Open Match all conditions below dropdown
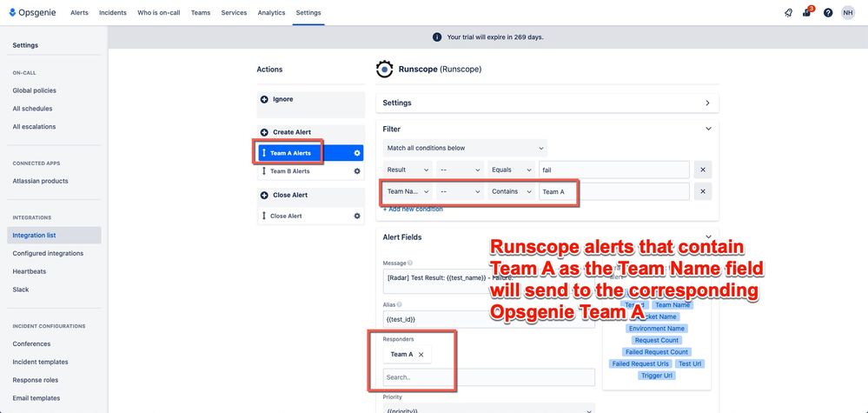The height and width of the screenshot is (413, 868). click(x=465, y=149)
